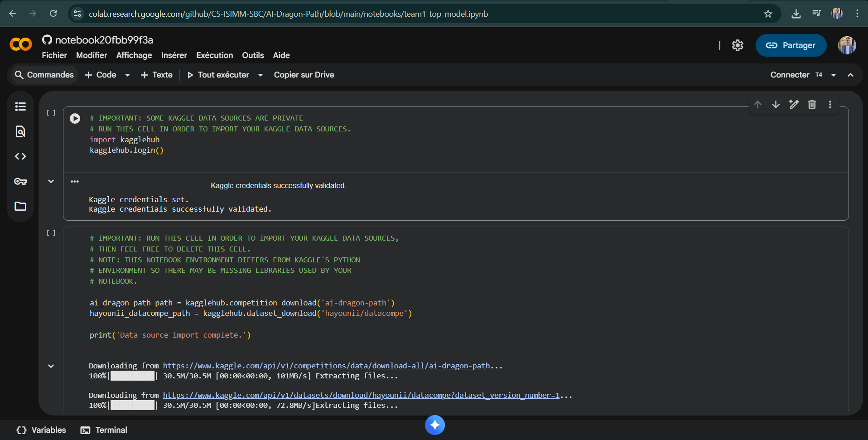The width and height of the screenshot is (868, 440).
Task: Add a new Texte cell
Action: click(157, 75)
